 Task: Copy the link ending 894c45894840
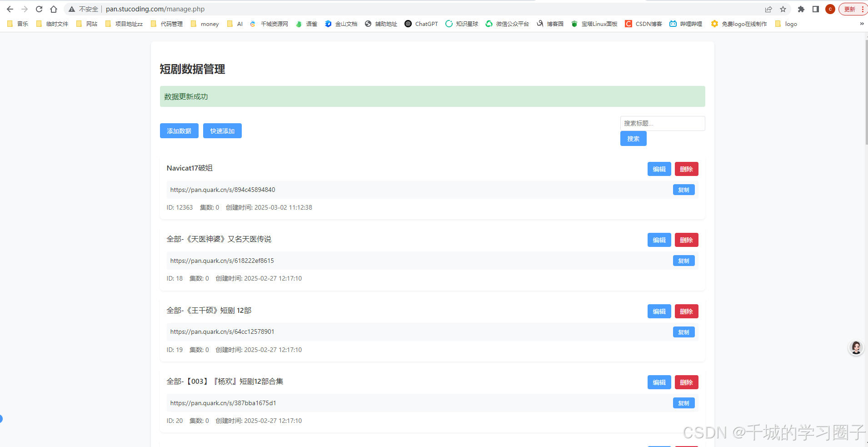point(684,190)
